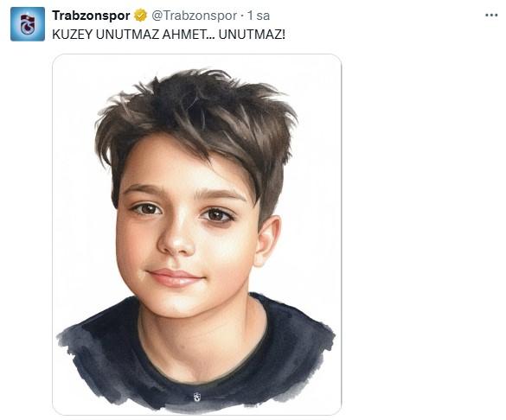This screenshot has width=506, height=420.
Task: Show more actions for this tweet
Action: click(x=491, y=16)
